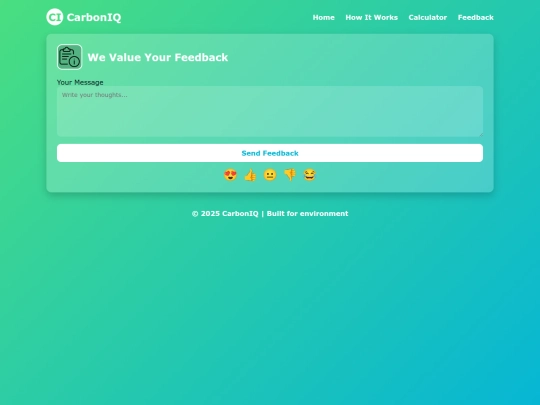The width and height of the screenshot is (540, 405).
Task: Click the Send Feedback button
Action: tap(270, 153)
